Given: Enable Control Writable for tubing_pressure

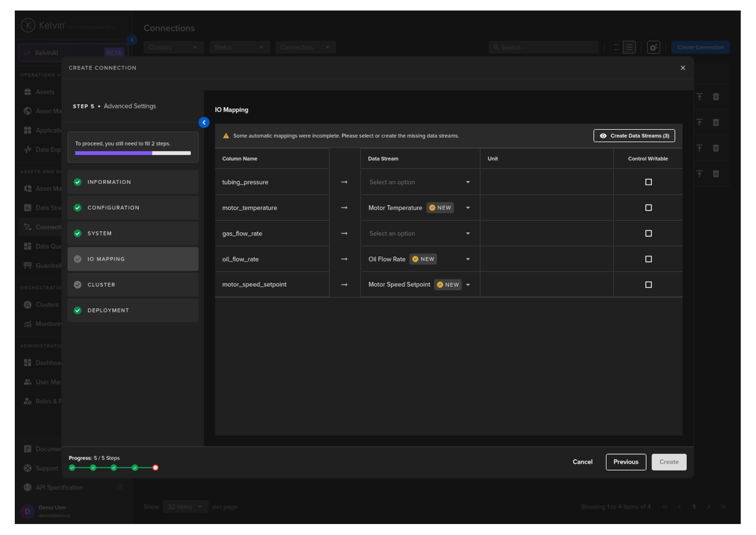Looking at the screenshot, I should pos(648,182).
